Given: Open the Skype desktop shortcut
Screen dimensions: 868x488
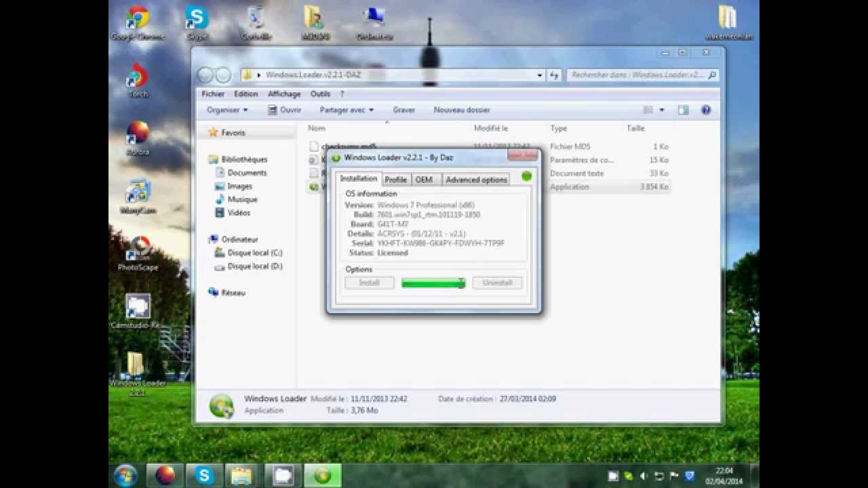Looking at the screenshot, I should (197, 23).
